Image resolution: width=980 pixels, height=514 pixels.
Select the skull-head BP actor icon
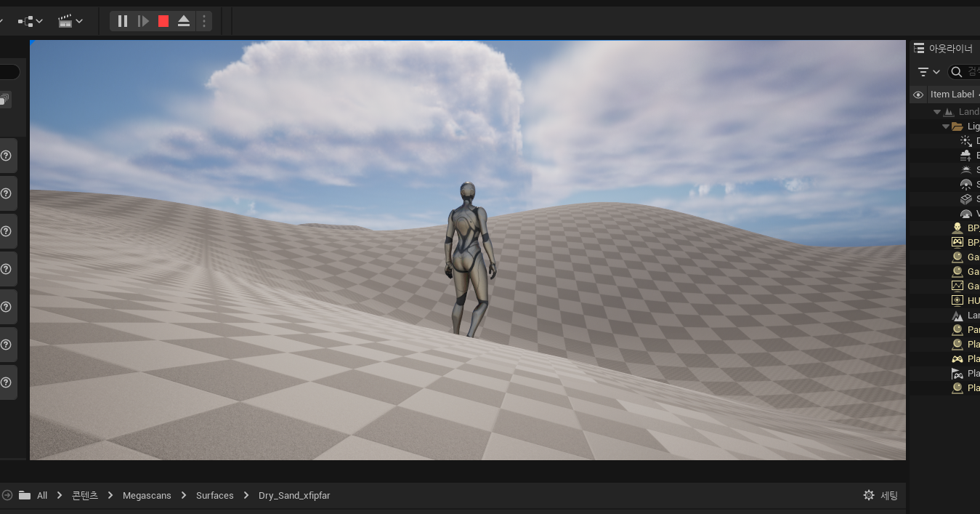click(957, 228)
